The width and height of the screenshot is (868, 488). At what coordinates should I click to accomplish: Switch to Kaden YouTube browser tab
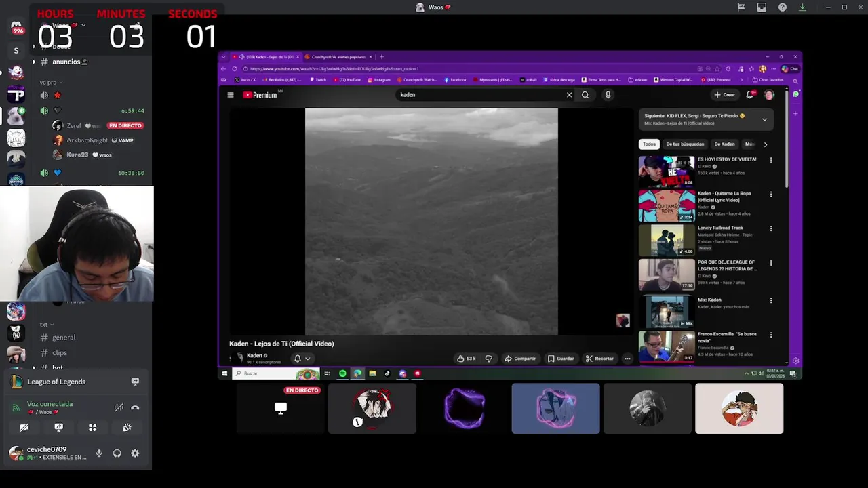point(266,57)
